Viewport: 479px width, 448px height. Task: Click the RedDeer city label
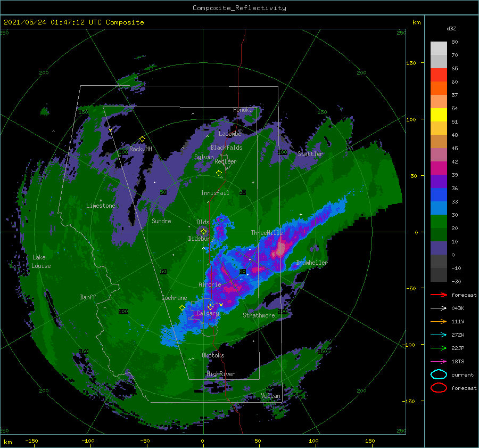(x=226, y=161)
